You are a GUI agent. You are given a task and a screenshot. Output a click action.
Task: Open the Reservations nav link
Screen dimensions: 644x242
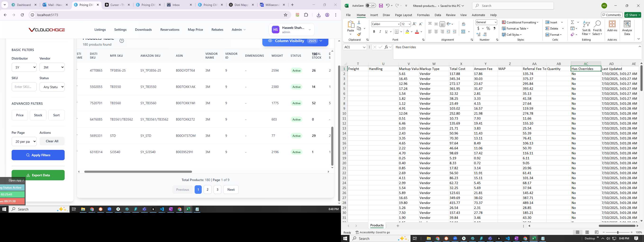(170, 30)
